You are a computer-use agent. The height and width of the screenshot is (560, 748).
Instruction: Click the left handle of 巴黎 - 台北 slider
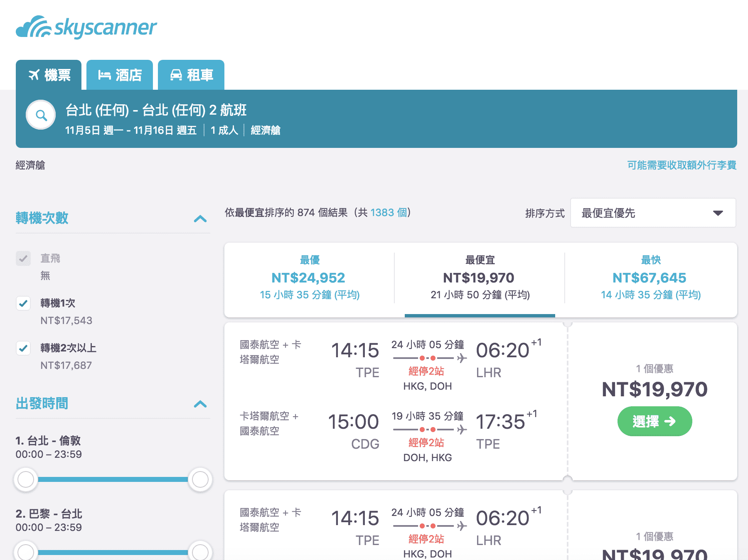(26, 552)
